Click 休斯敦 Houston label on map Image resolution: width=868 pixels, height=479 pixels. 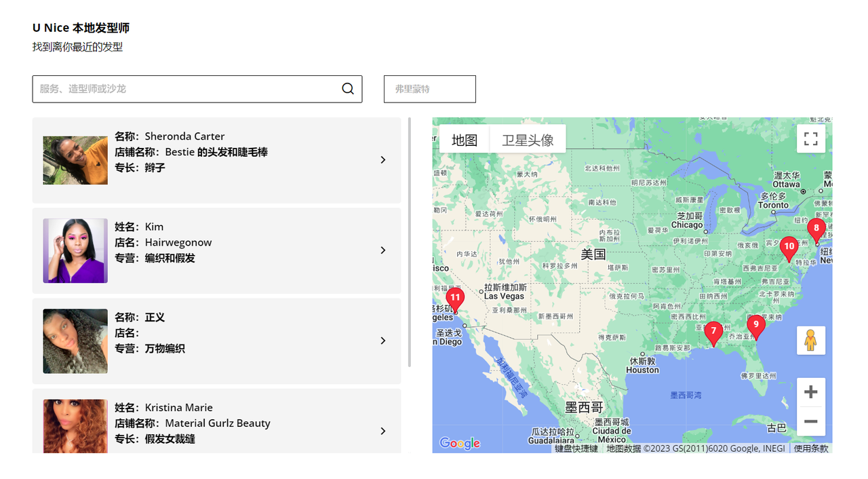point(642,366)
